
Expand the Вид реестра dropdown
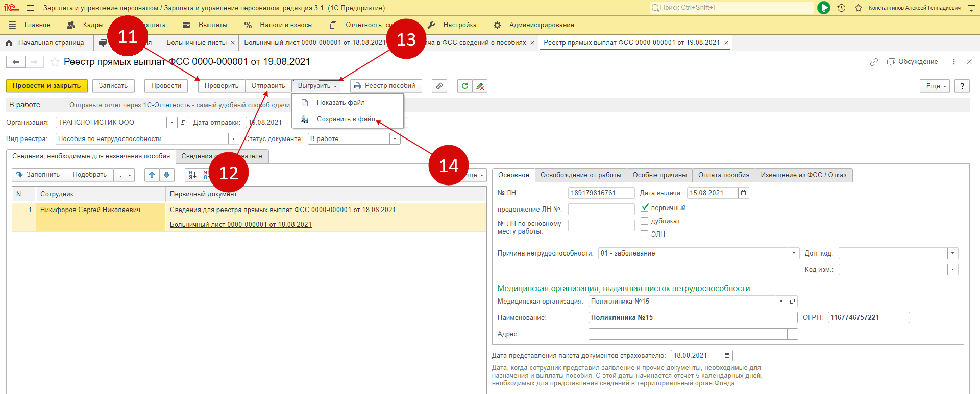(x=233, y=139)
